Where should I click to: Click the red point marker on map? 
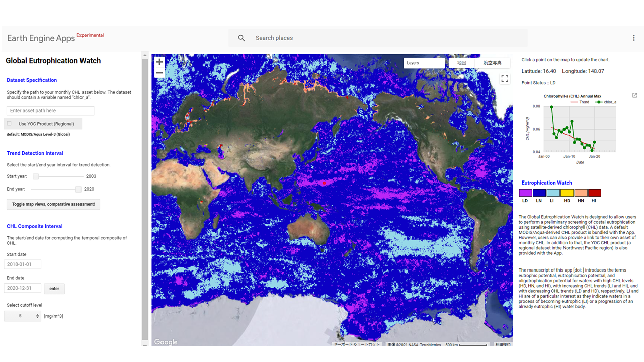[324, 183]
